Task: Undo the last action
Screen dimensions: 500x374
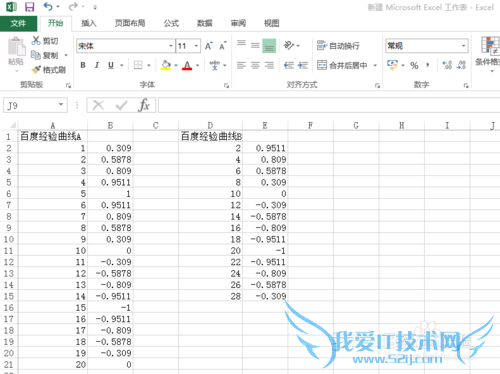Action: (48, 7)
